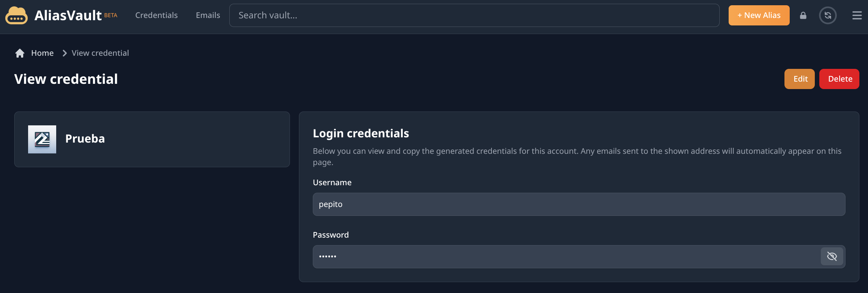Click the New Alias button
The height and width of the screenshot is (293, 868).
[x=759, y=15]
